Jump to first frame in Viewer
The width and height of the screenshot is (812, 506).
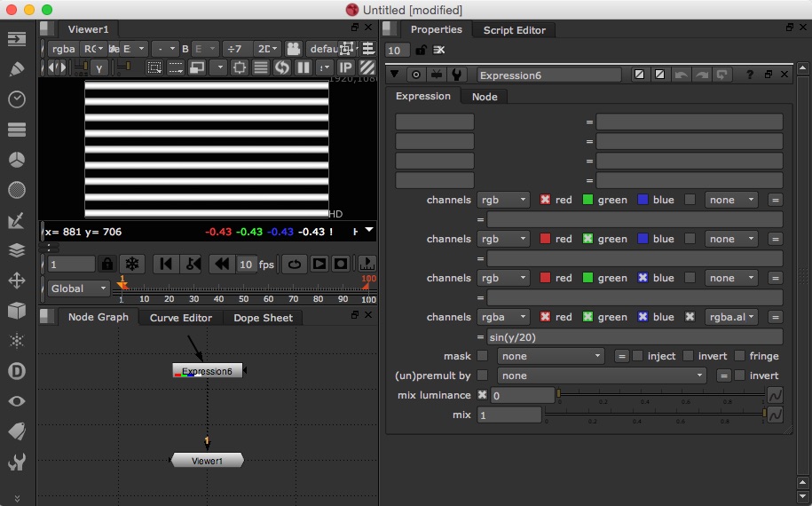click(165, 264)
